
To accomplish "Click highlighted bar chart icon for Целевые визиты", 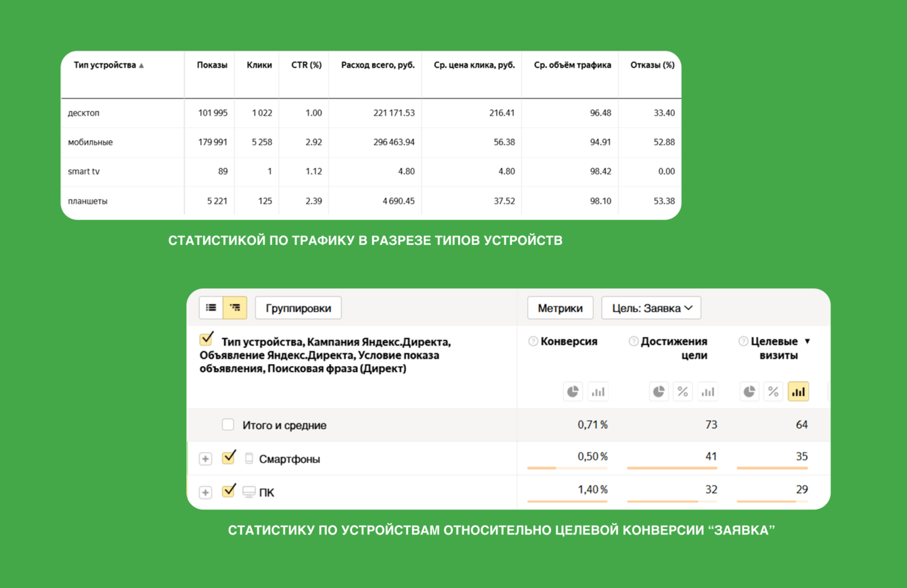I will [798, 391].
